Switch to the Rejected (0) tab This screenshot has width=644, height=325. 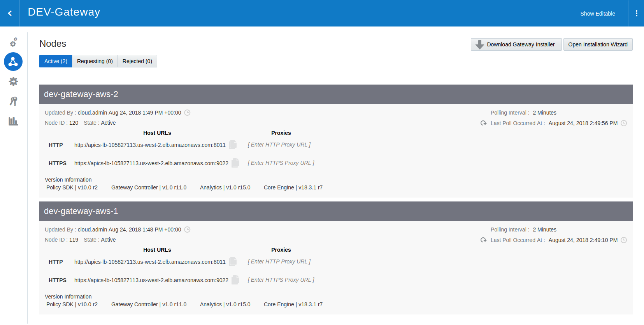137,61
